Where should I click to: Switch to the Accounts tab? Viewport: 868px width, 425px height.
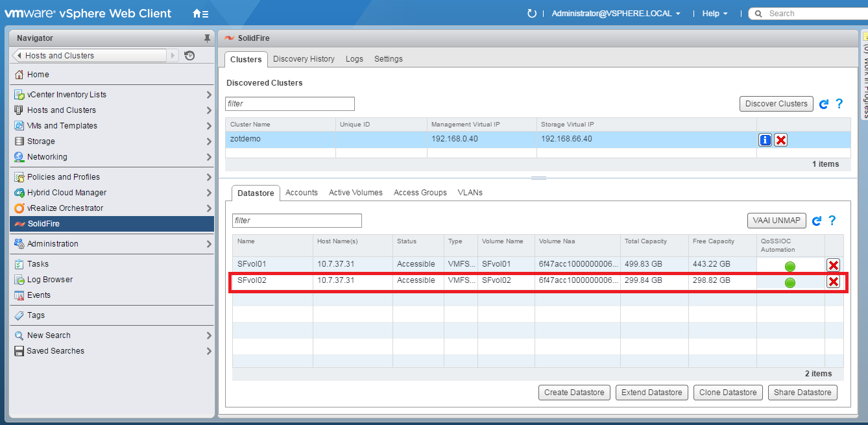[x=302, y=193]
